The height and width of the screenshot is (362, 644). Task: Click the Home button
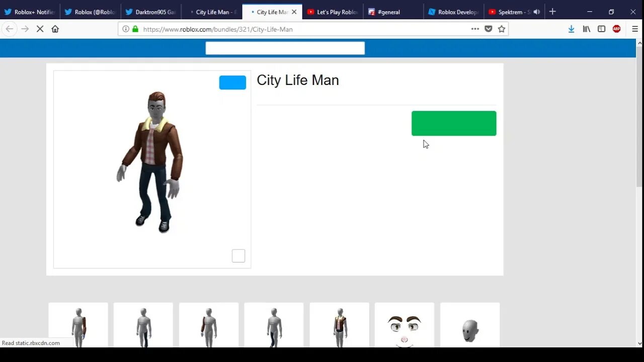(x=55, y=29)
